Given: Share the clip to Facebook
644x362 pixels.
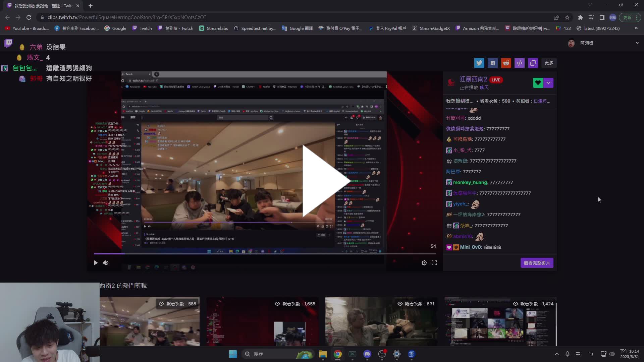Looking at the screenshot, I should (x=493, y=63).
